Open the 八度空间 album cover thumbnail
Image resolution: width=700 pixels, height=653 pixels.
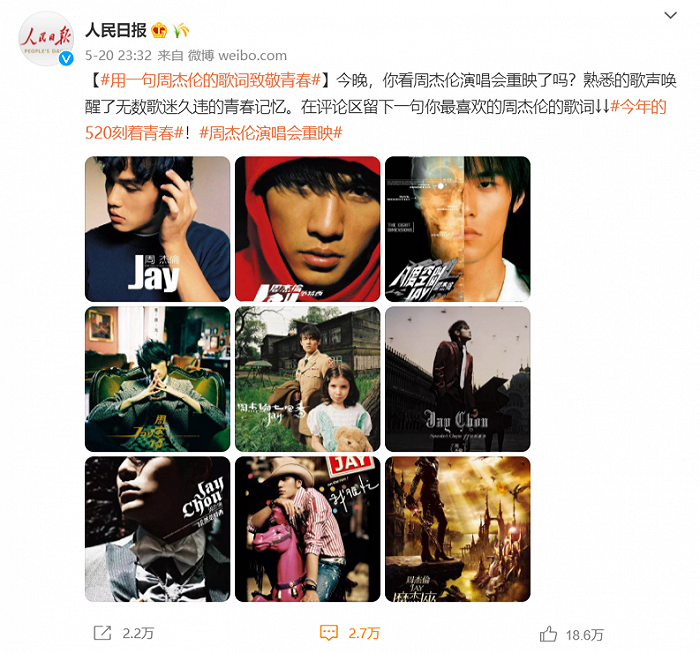coord(458,229)
